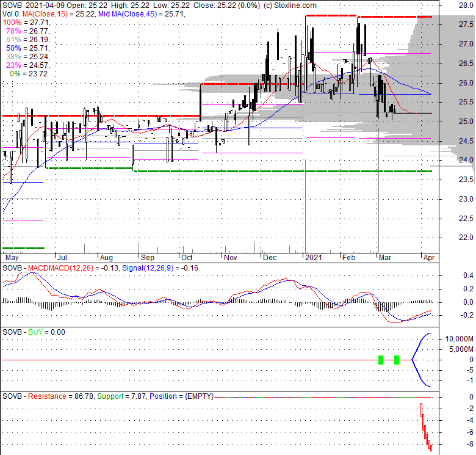
Task: Click the 26.0 price axis value
Action: click(466, 82)
